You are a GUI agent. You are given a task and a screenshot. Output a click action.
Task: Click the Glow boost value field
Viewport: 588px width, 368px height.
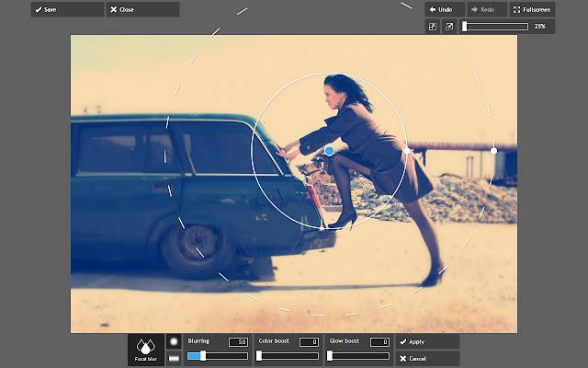(x=379, y=342)
